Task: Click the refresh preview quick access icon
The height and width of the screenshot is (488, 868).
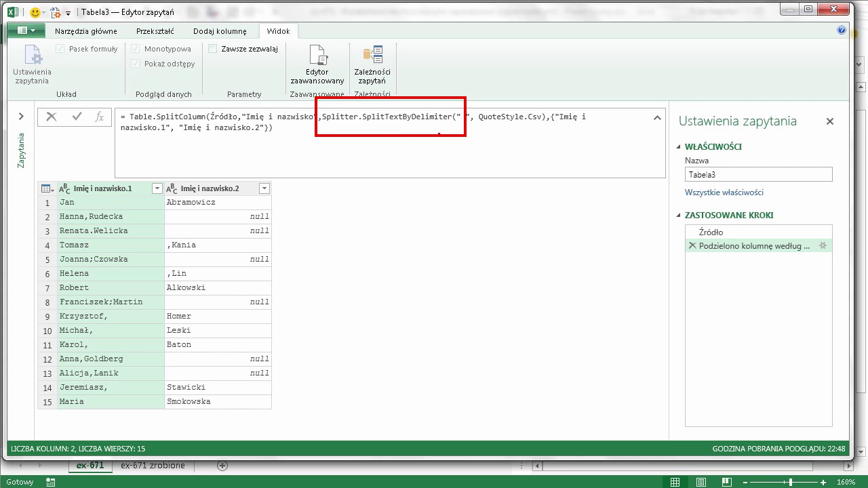Action: click(56, 12)
